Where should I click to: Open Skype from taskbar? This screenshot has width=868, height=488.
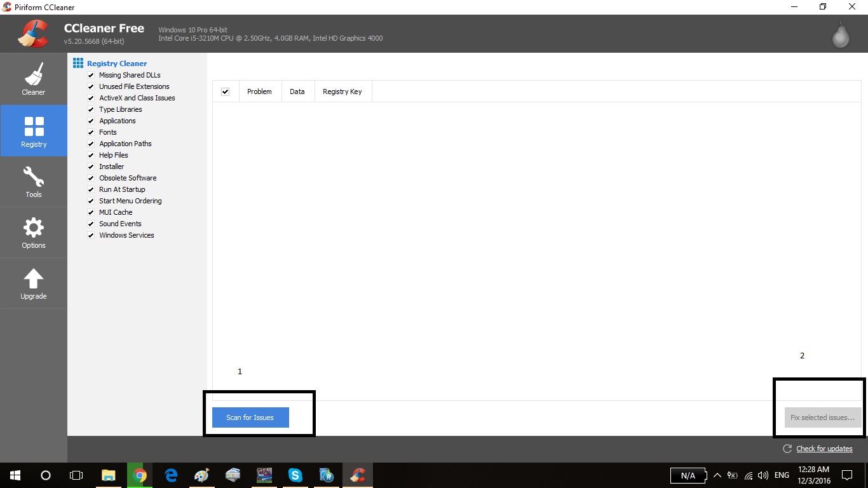tap(295, 475)
